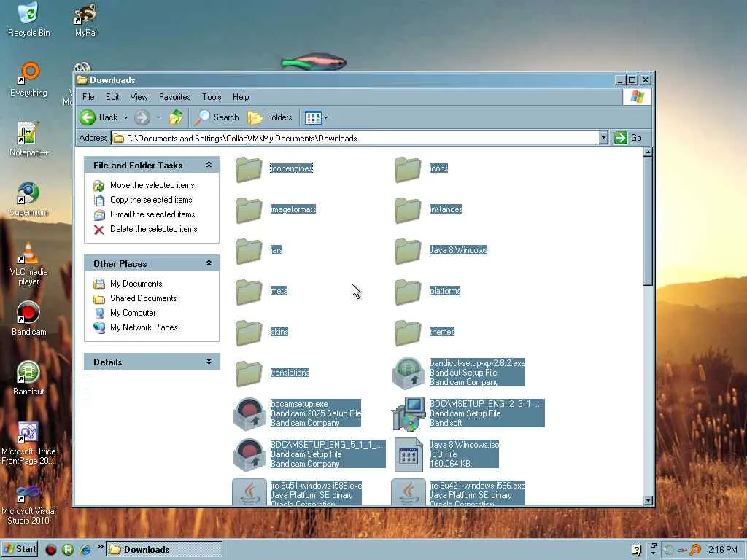Open Views dropdown arrow
This screenshot has width=747, height=560.
pyautogui.click(x=326, y=117)
